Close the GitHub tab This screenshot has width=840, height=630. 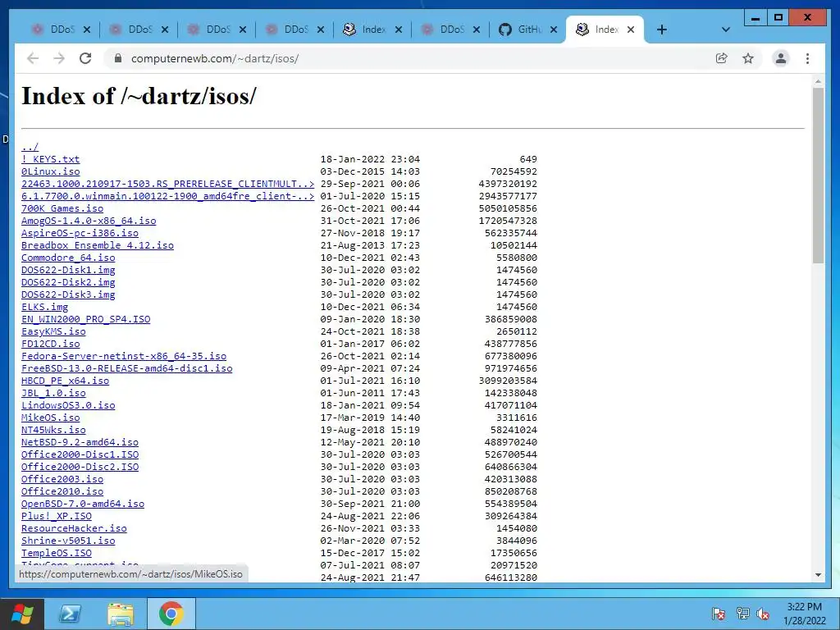click(554, 30)
